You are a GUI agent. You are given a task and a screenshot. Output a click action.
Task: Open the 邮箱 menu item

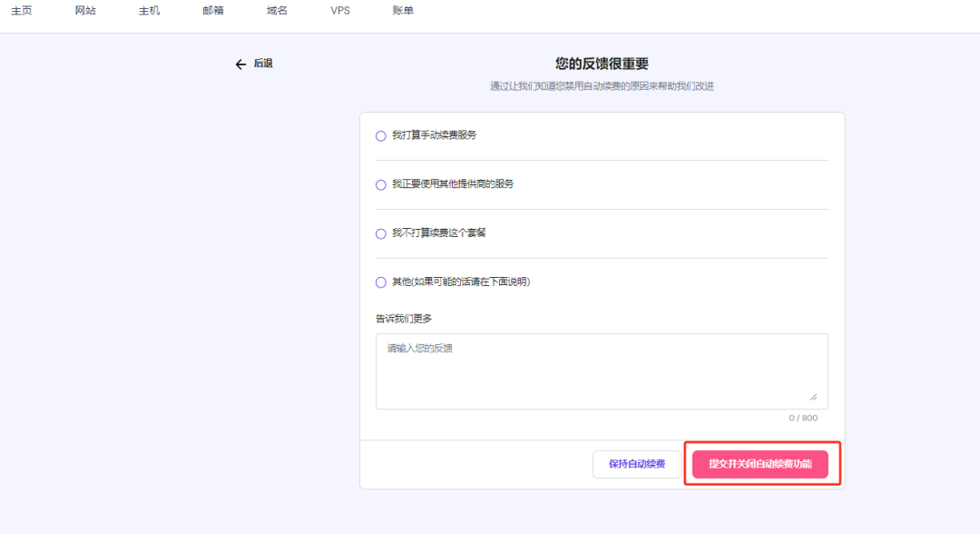coord(211,11)
